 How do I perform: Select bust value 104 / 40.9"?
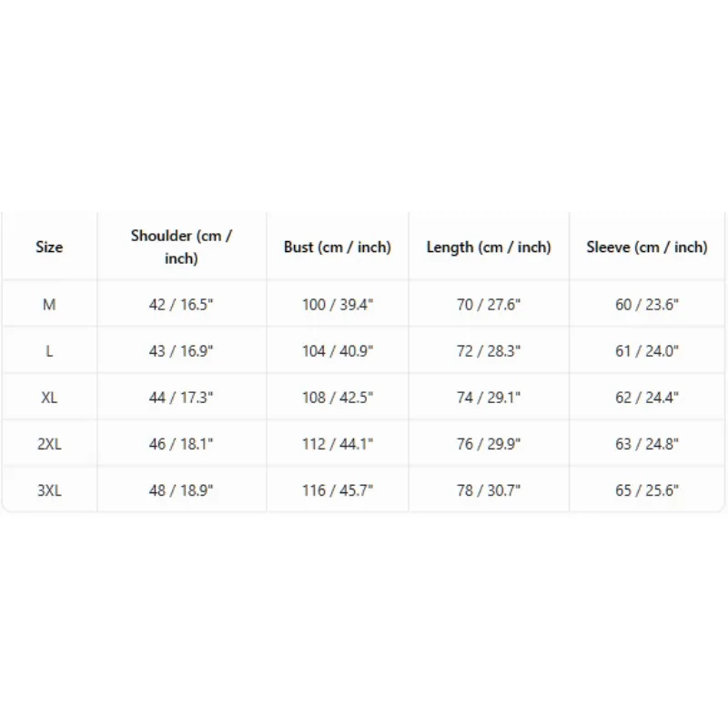338,351
